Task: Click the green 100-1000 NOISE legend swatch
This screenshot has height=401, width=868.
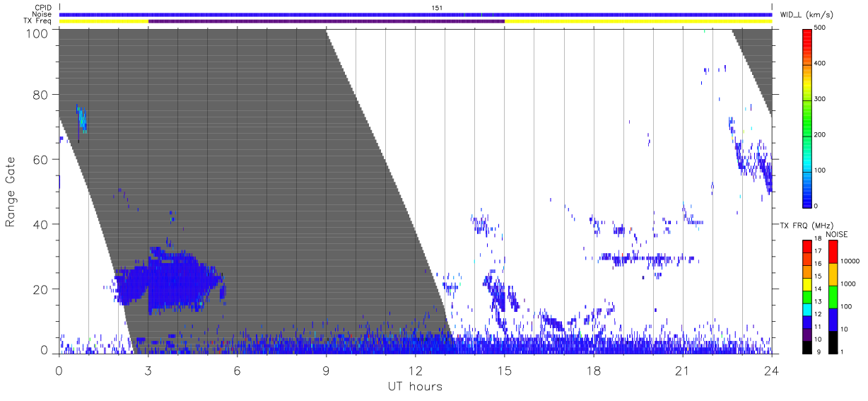Action: pos(833,296)
